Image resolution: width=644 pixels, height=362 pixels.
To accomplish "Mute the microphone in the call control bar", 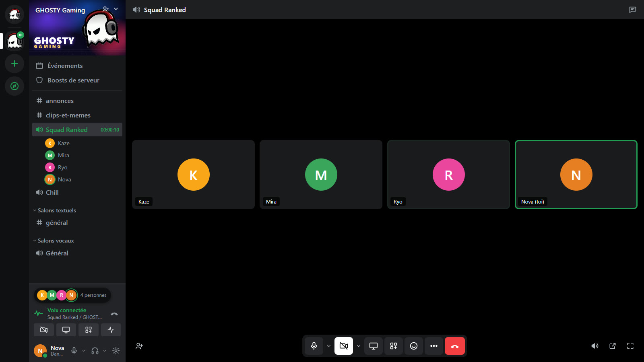I will tap(314, 346).
